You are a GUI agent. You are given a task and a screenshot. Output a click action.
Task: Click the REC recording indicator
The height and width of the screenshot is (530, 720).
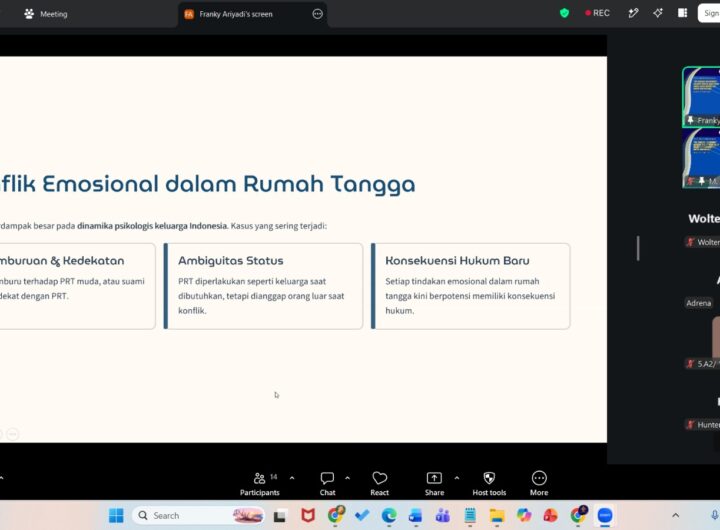coord(597,13)
